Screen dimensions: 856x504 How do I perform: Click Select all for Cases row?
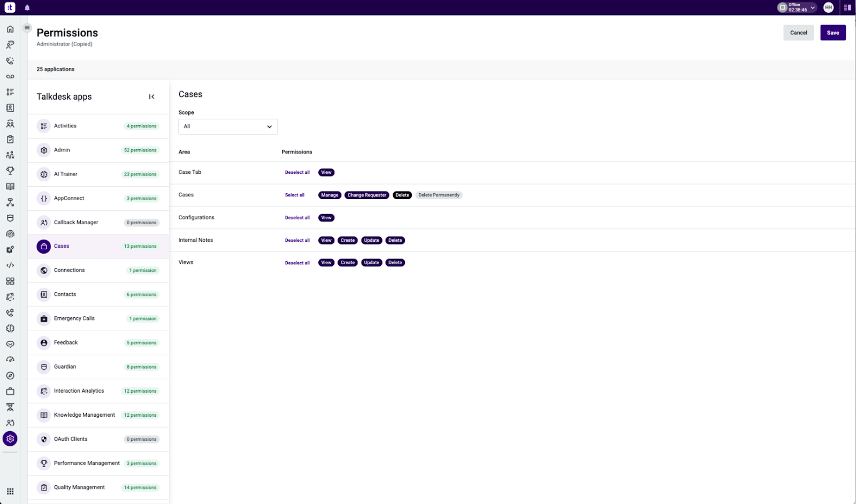pyautogui.click(x=295, y=195)
